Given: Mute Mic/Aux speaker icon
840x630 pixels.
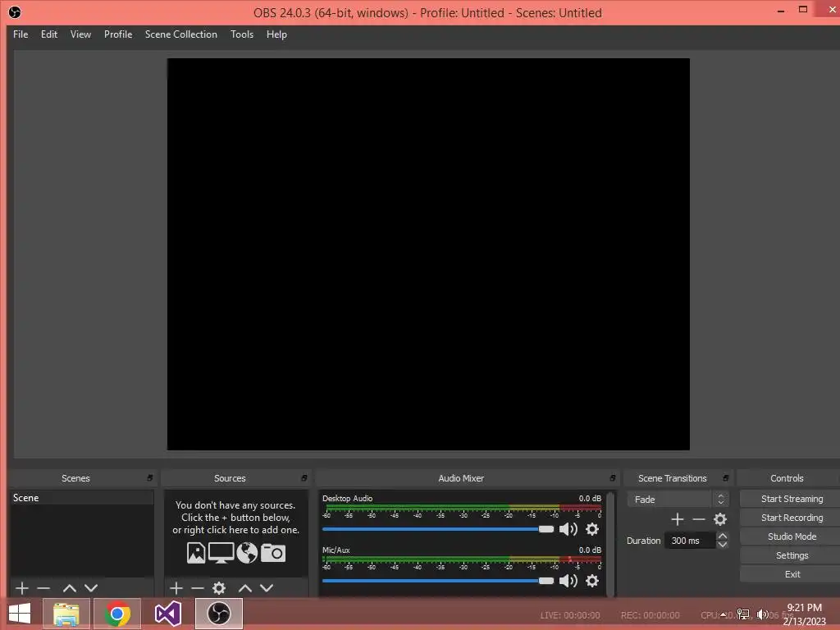Looking at the screenshot, I should (x=568, y=581).
